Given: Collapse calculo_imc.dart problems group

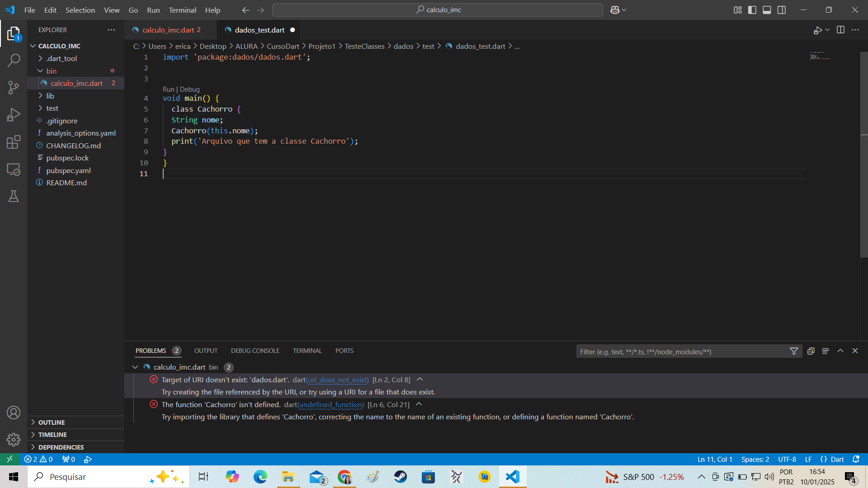Looking at the screenshot, I should [135, 367].
